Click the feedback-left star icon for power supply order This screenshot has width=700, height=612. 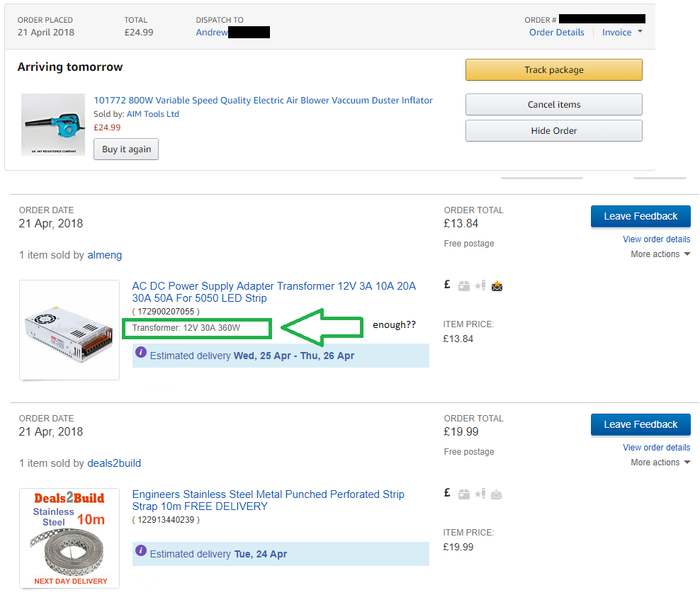pos(480,286)
